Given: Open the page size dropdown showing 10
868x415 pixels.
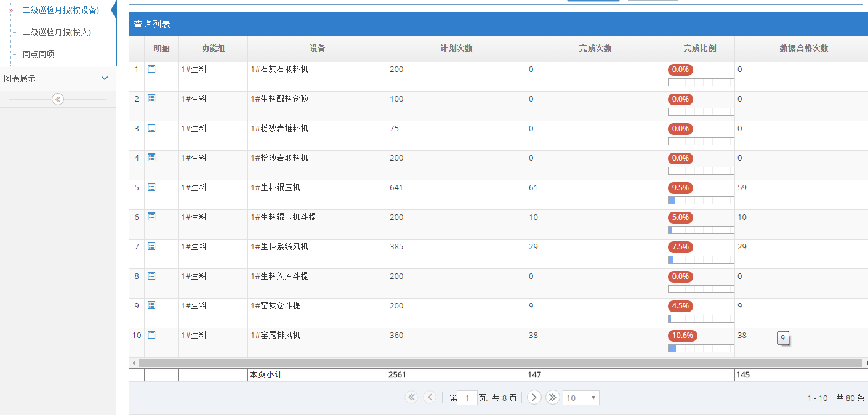Looking at the screenshot, I should [x=581, y=398].
